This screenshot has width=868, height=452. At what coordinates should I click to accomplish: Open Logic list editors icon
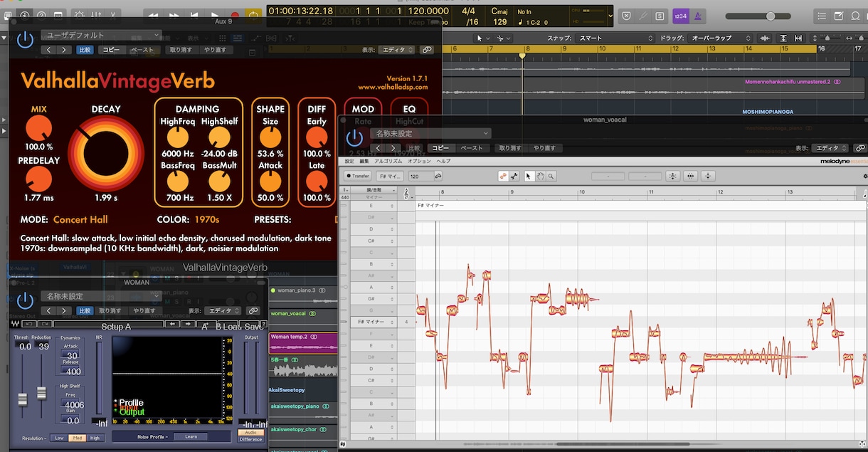(x=822, y=16)
